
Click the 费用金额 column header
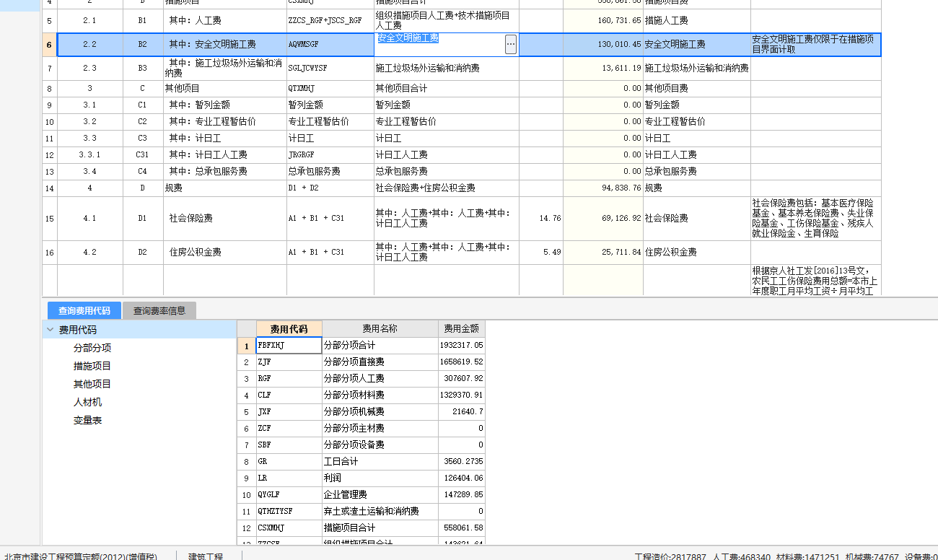click(x=462, y=328)
